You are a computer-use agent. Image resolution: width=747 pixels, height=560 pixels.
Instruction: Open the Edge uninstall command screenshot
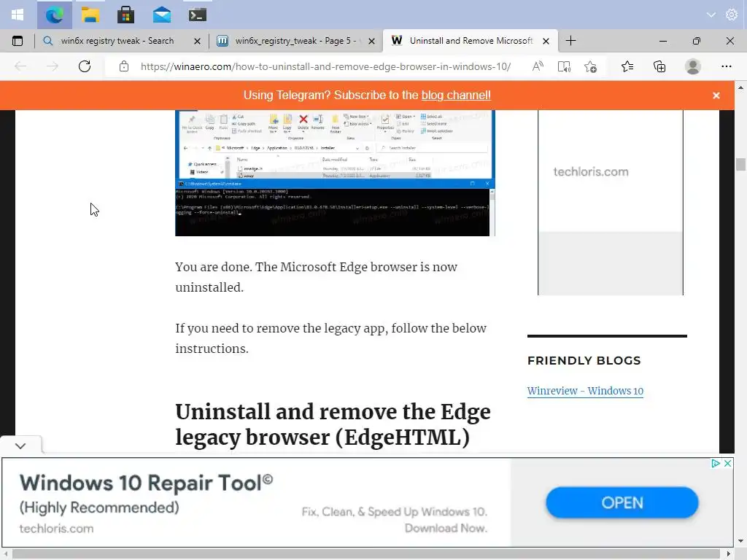[x=335, y=173]
